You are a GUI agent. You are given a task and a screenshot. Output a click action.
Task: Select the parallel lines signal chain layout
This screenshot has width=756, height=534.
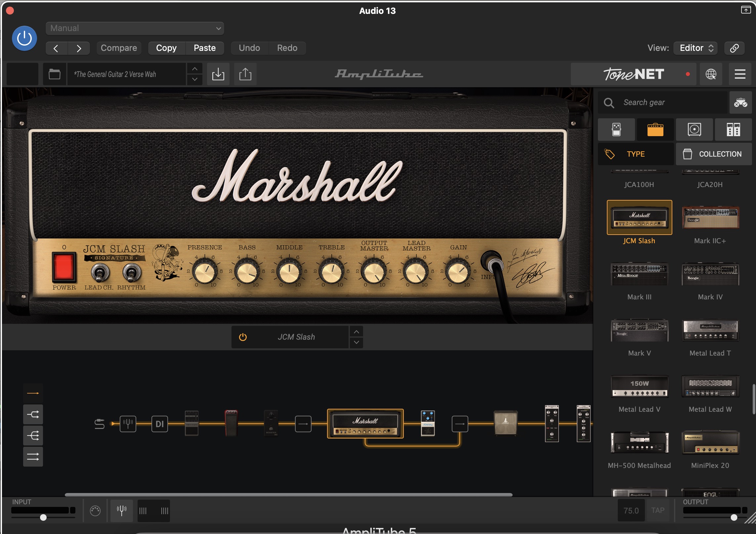coord(33,457)
